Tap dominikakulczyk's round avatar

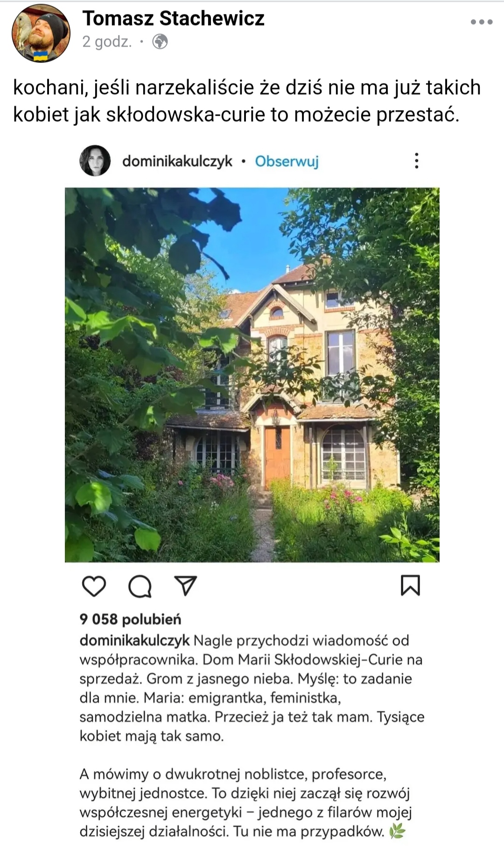pyautogui.click(x=95, y=161)
